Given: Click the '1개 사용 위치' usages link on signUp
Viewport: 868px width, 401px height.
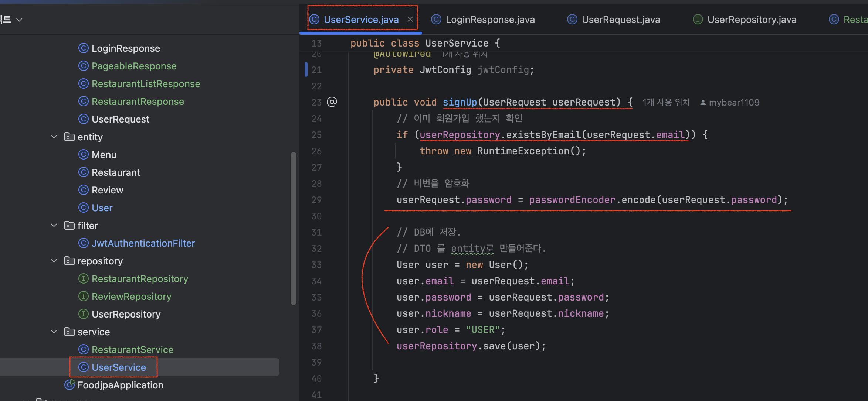Looking at the screenshot, I should point(665,102).
